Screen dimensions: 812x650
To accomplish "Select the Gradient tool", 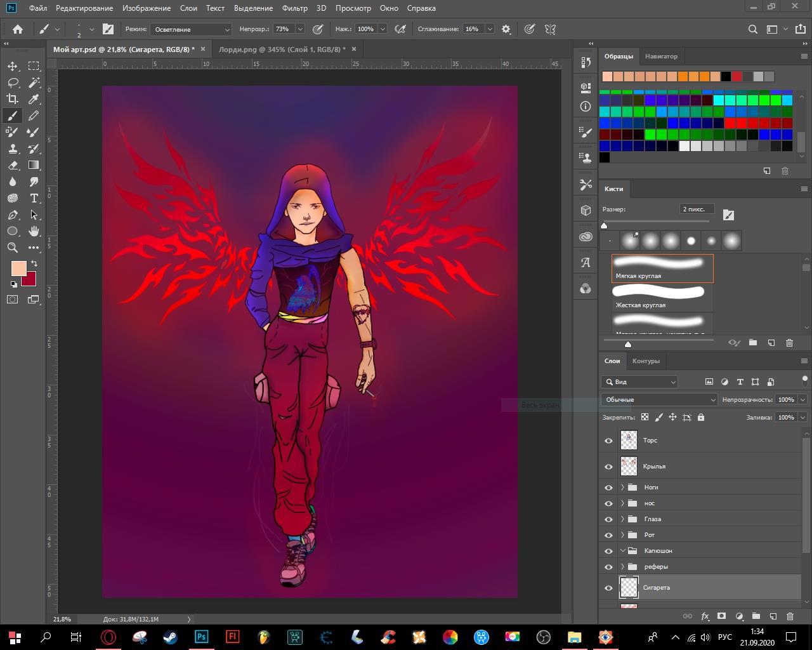I will tap(34, 165).
